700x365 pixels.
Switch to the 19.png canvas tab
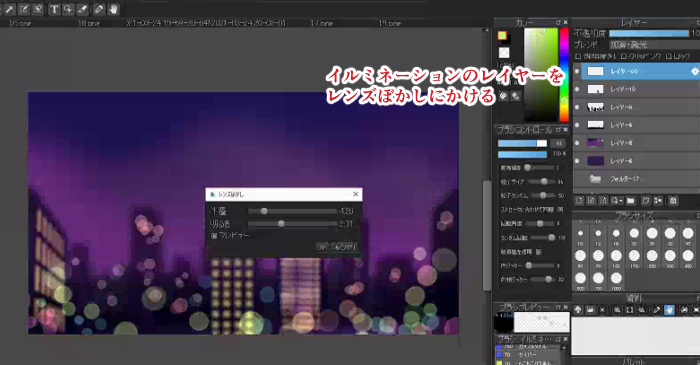(x=389, y=23)
